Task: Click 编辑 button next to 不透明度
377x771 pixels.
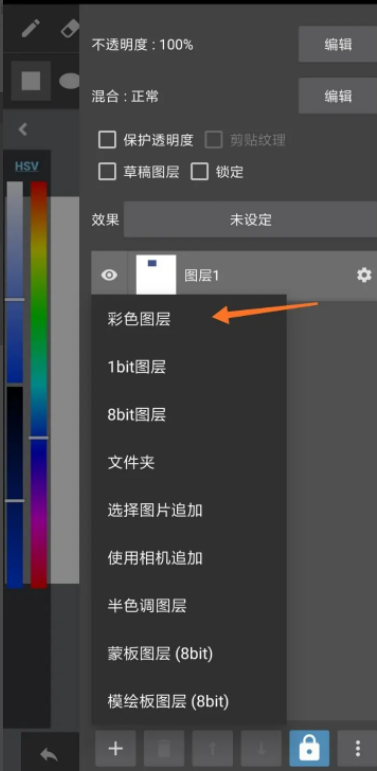Action: coord(338,44)
